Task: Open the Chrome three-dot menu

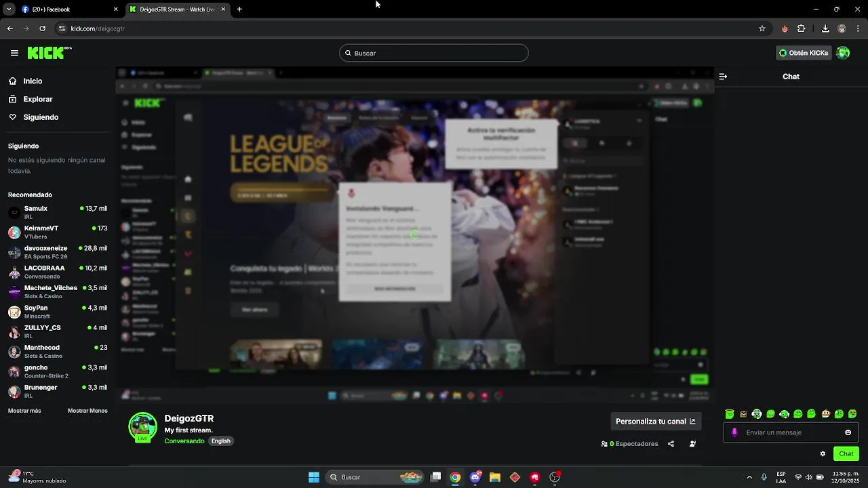Action: pos(859,28)
